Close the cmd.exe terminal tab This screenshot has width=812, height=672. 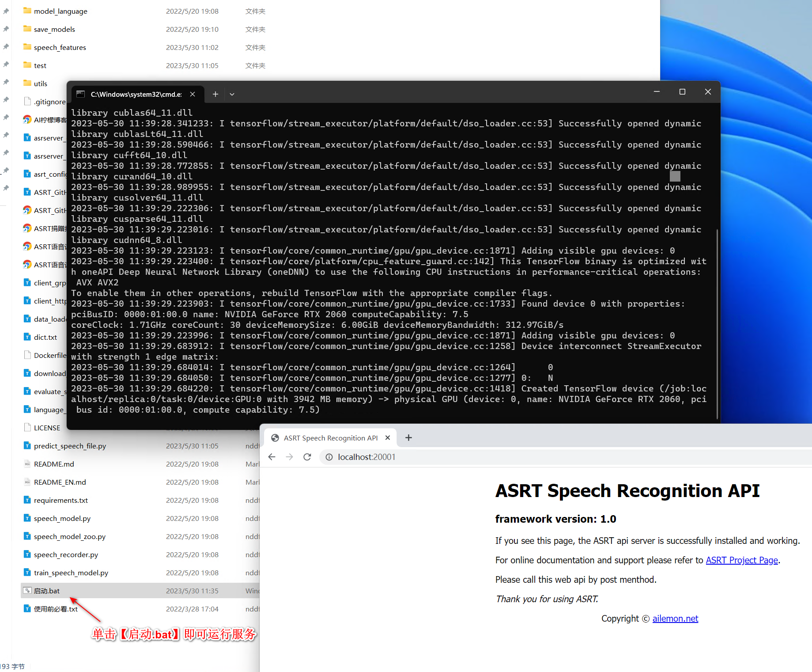(193, 94)
